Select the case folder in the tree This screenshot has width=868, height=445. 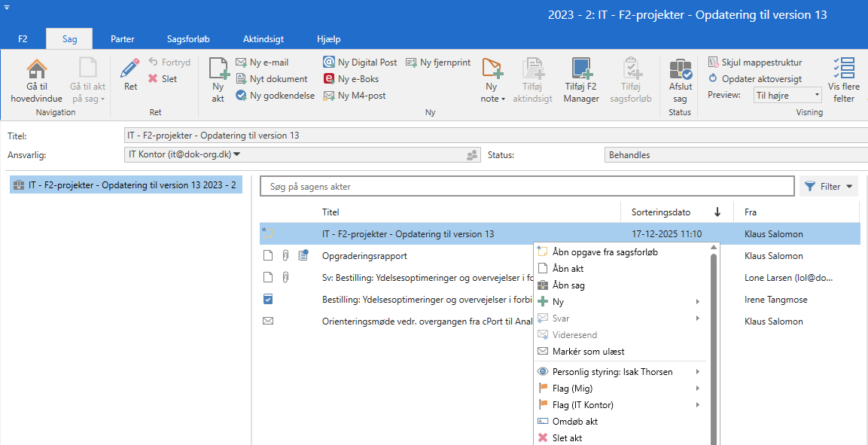click(126, 185)
